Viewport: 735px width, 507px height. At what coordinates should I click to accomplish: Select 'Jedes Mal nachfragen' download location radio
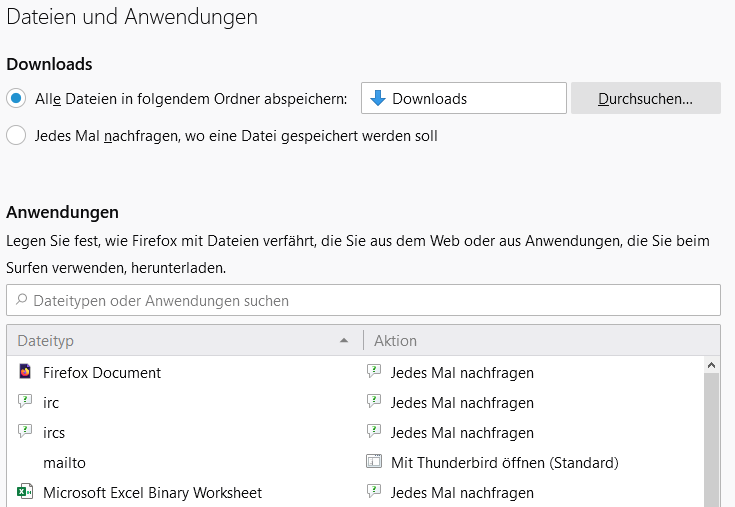pyautogui.click(x=16, y=135)
